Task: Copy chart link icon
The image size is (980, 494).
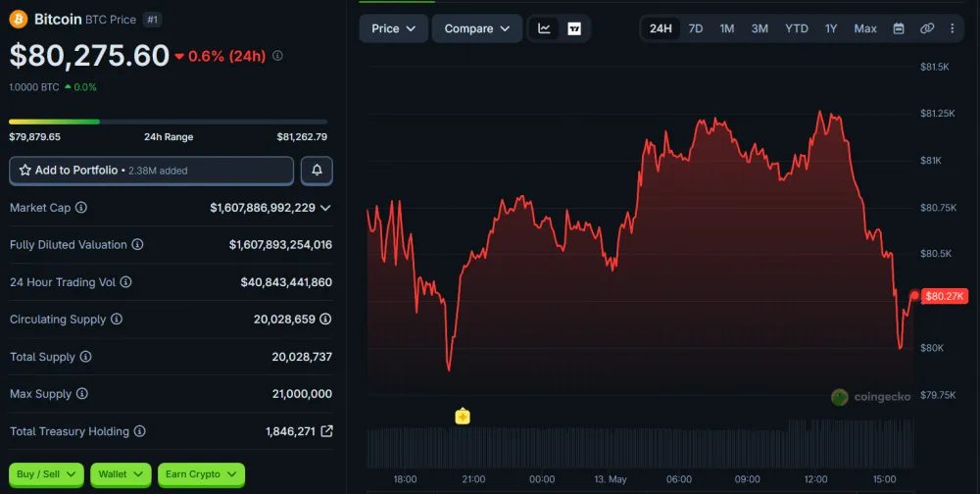Action: click(x=927, y=28)
